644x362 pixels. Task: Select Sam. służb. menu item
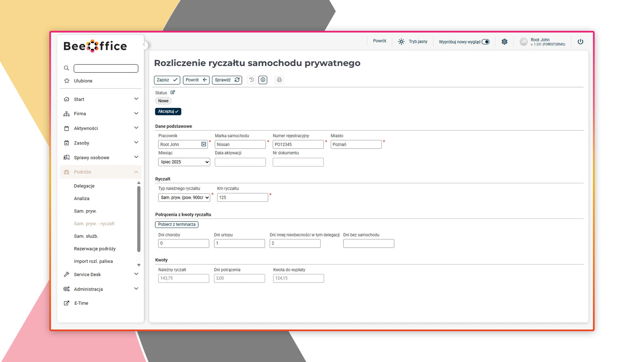(x=86, y=236)
